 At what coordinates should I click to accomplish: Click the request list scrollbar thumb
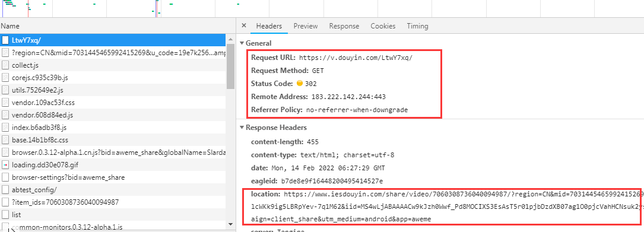(x=230, y=66)
